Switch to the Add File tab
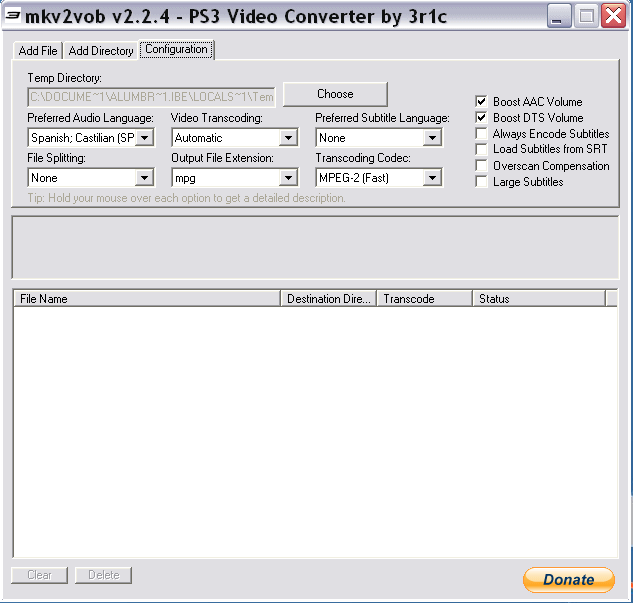This screenshot has height=603, width=633. (x=38, y=51)
